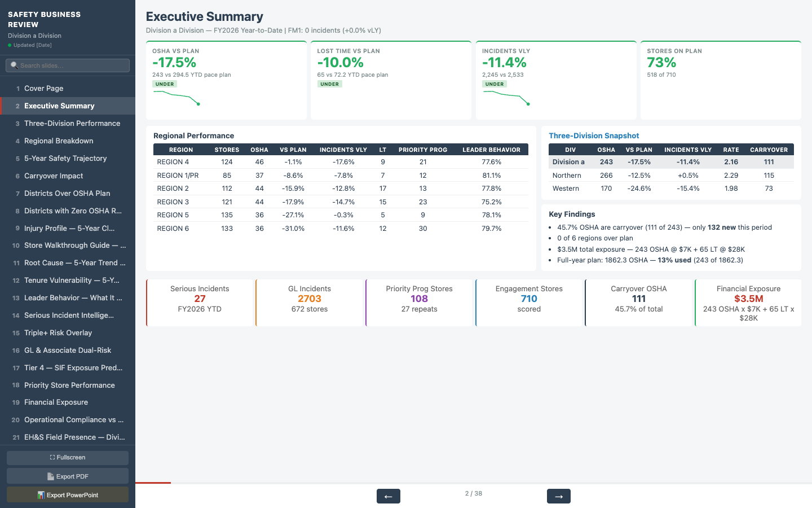Click the magnifying glass icon in the search bar
This screenshot has width=812, height=508.
pyautogui.click(x=14, y=65)
